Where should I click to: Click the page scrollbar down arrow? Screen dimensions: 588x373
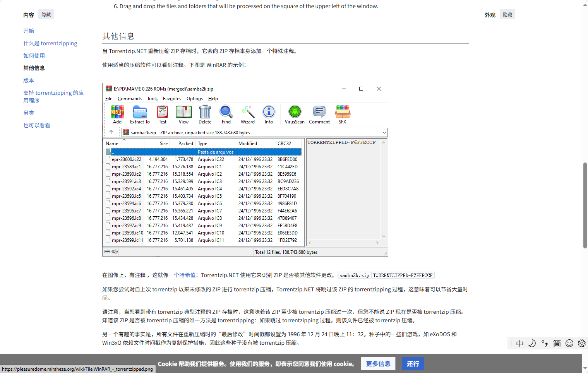pos(585,368)
